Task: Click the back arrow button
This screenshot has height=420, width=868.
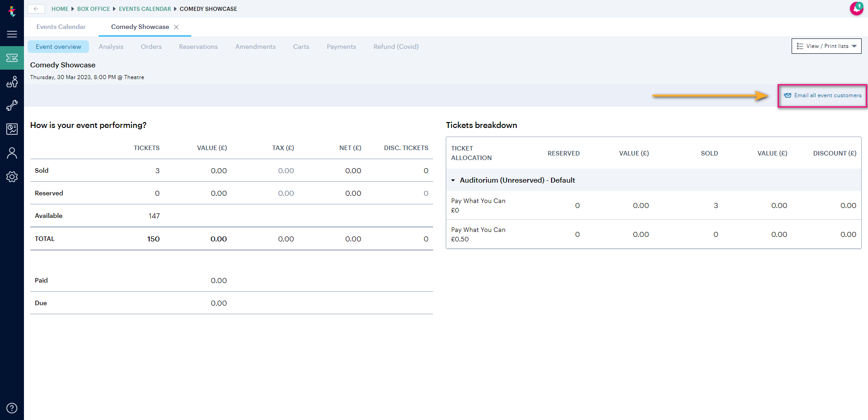Action: coord(36,9)
